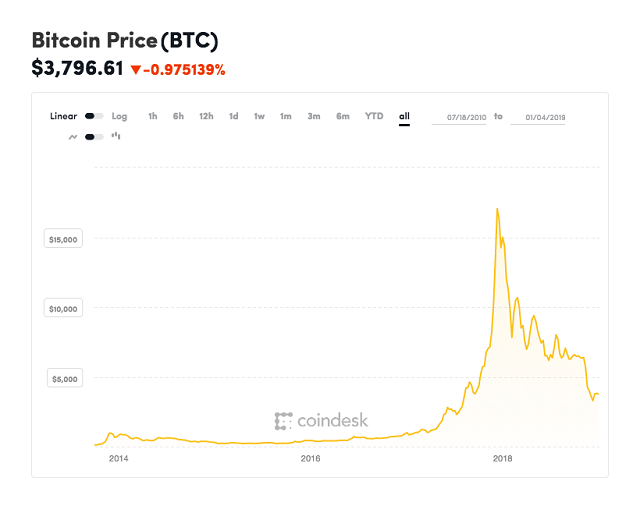The width and height of the screenshot is (640, 509).
Task: Select the 'all' time range
Action: [404, 116]
